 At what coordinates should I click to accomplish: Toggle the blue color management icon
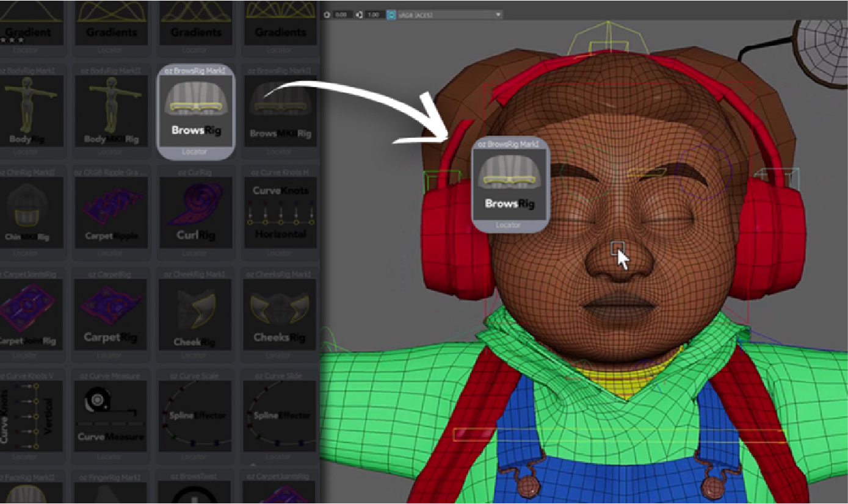coord(391,14)
